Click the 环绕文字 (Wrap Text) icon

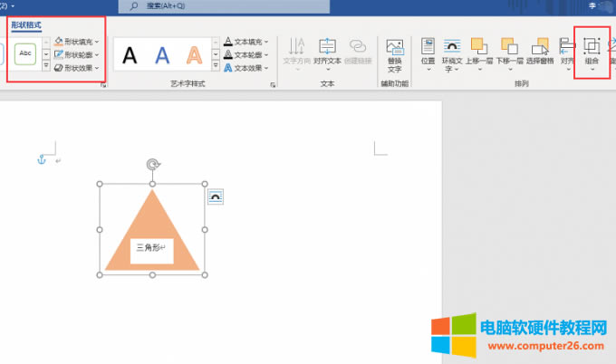tap(453, 52)
